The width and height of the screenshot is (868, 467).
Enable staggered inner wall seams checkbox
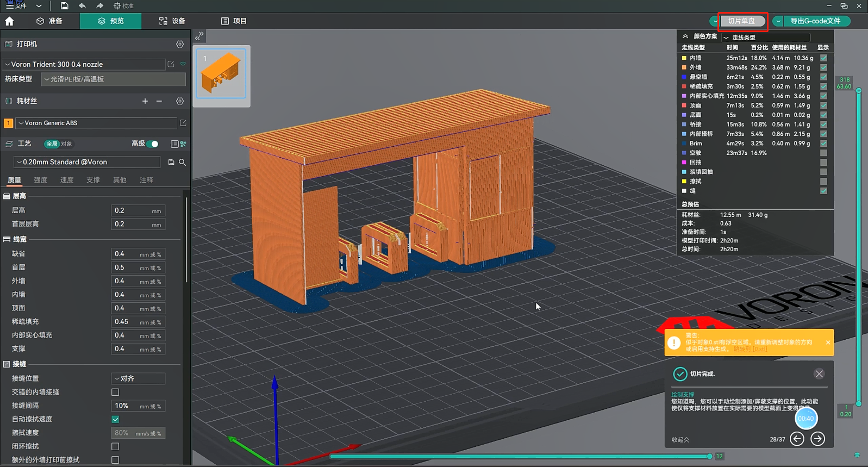115,392
